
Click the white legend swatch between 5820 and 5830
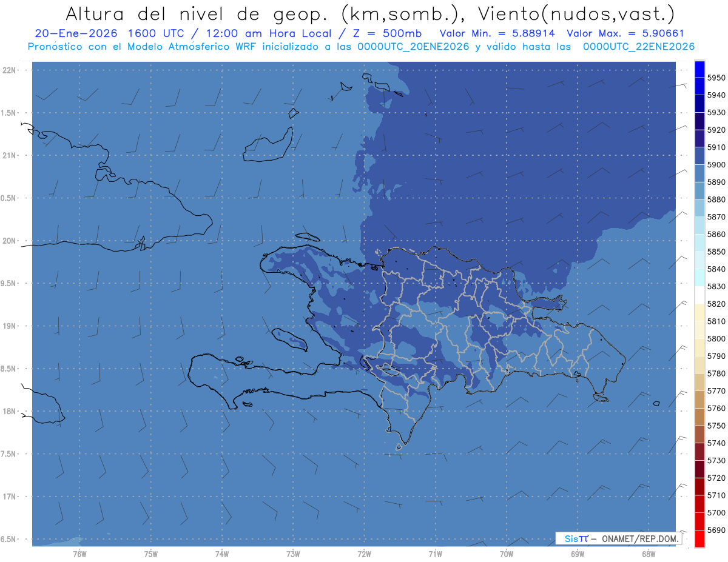coord(699,295)
